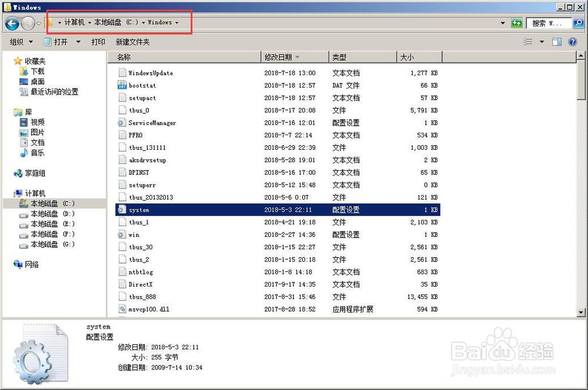Viewport: 588px width, 390px height.
Task: Select 家庭组 in navigation pane
Action: pyautogui.click(x=30, y=173)
